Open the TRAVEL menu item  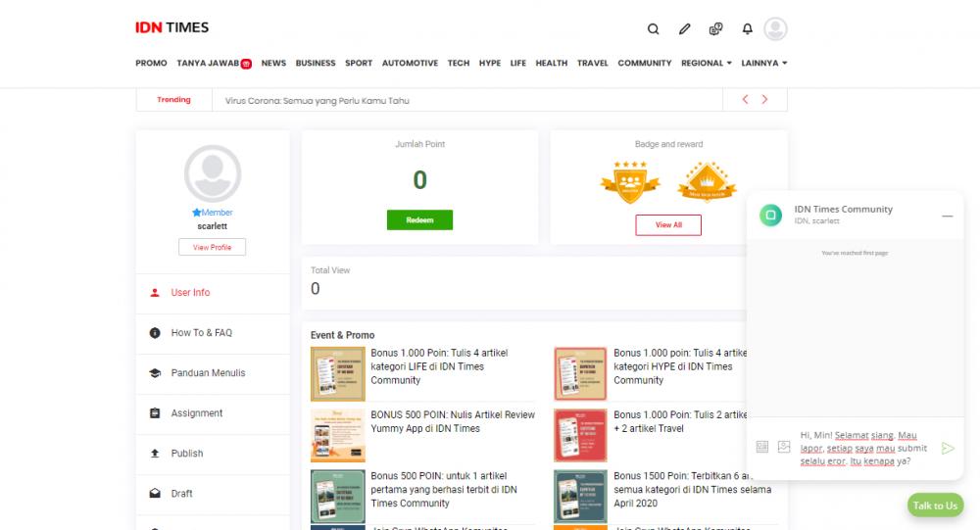(x=593, y=63)
